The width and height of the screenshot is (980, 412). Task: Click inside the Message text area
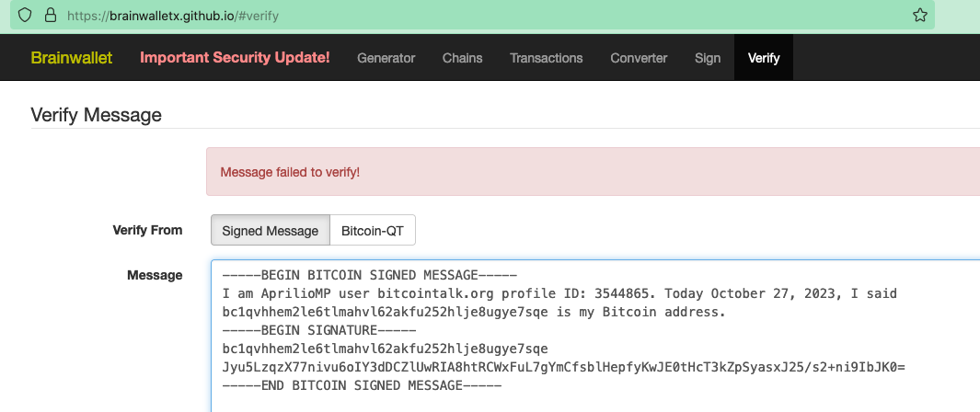click(595, 336)
